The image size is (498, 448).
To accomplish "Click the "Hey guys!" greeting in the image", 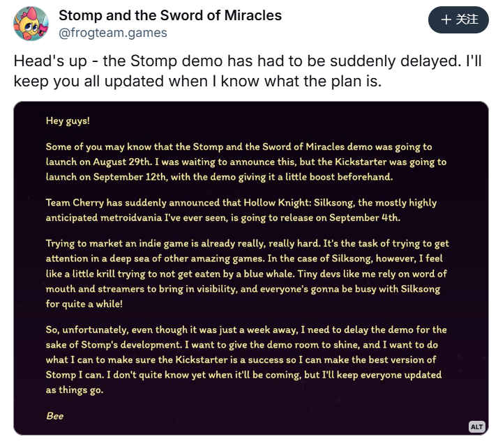I will click(68, 121).
